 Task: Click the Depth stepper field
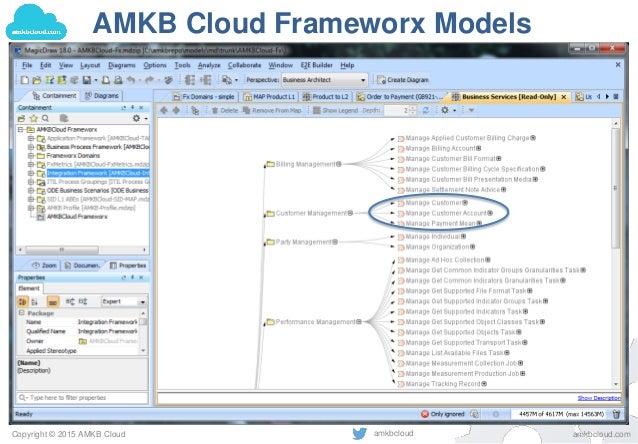[x=400, y=110]
